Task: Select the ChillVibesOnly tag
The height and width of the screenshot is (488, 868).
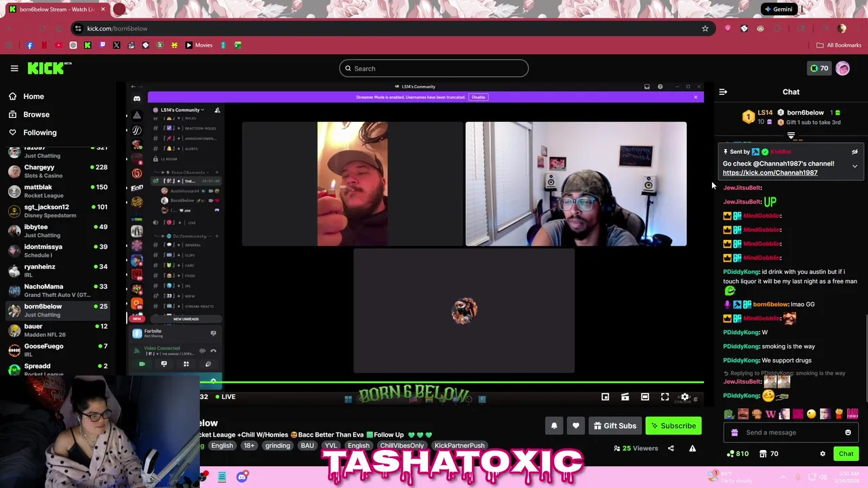Action: click(402, 446)
